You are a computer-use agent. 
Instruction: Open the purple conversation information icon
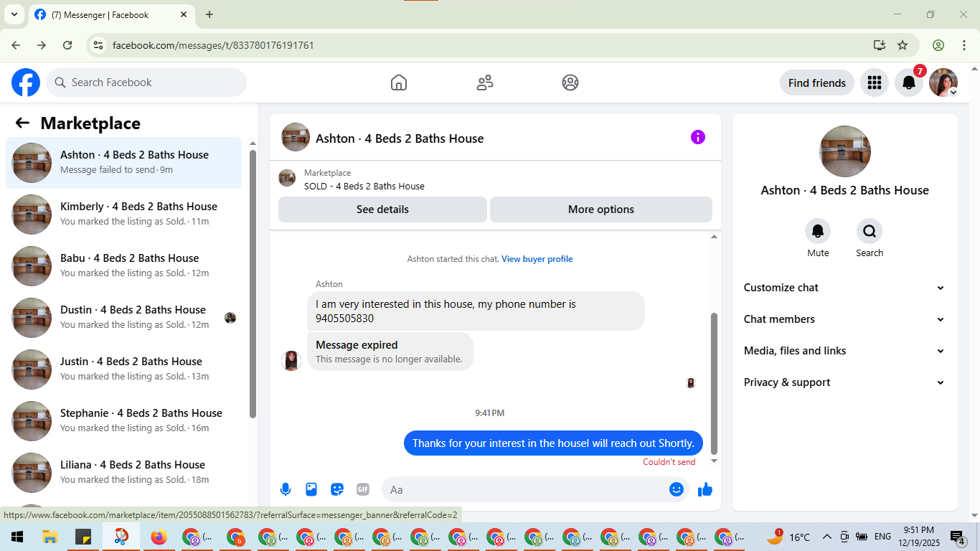698,137
